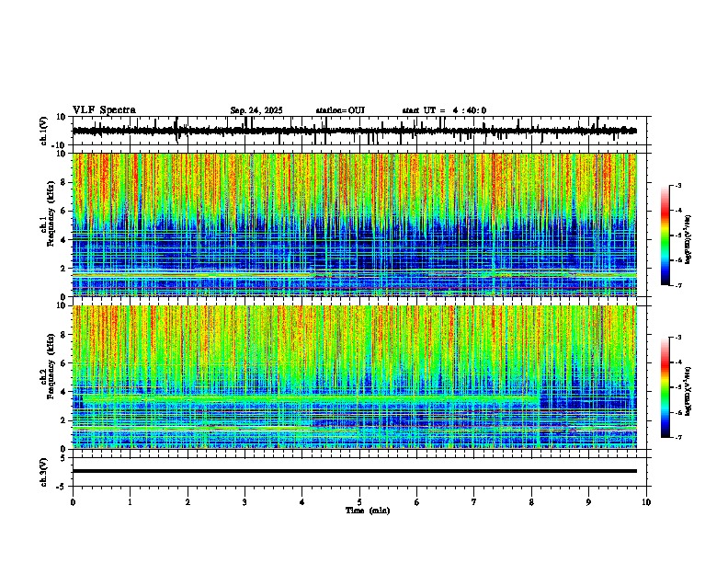Click the "5" tick on ch.3(V) axis
This screenshot has width=728, height=563.
coord(63,458)
